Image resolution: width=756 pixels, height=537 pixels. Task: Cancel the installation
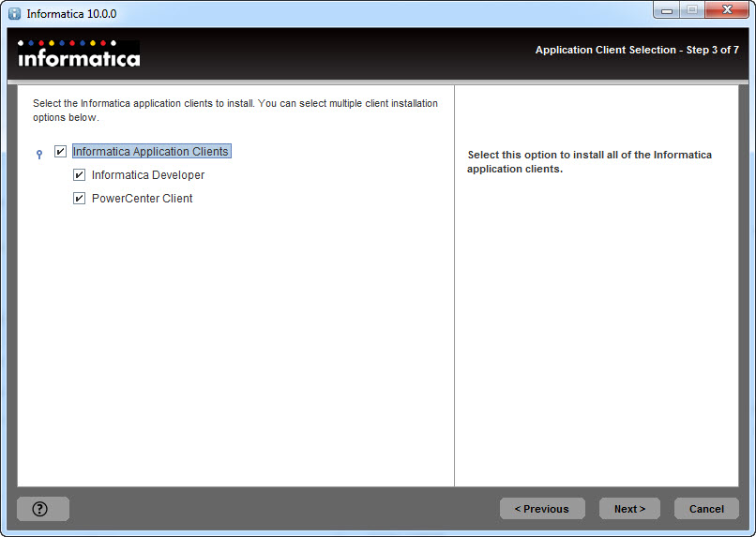pyautogui.click(x=706, y=509)
